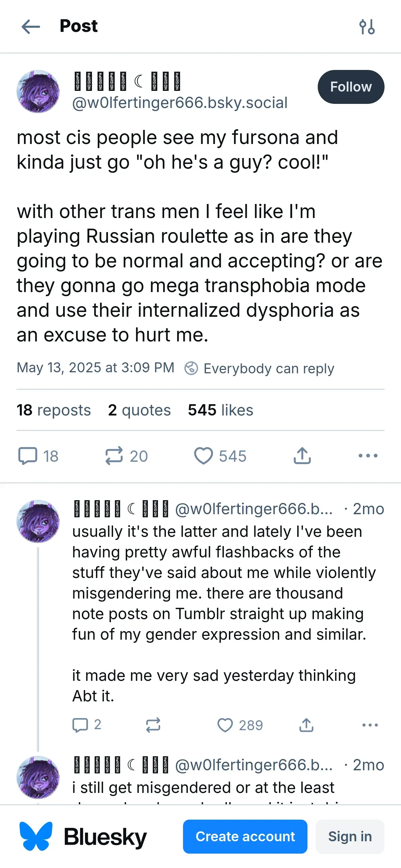
Task: Share the first thread reply
Action: click(306, 725)
